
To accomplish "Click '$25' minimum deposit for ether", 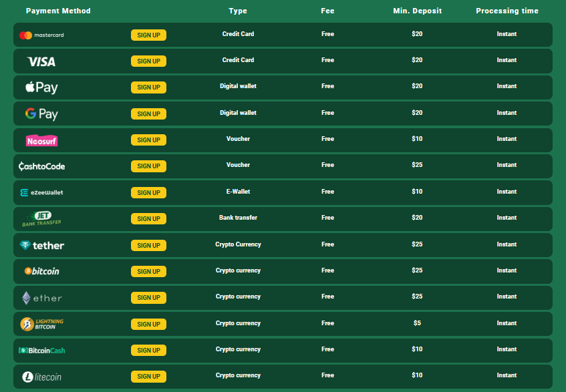I will tap(417, 297).
